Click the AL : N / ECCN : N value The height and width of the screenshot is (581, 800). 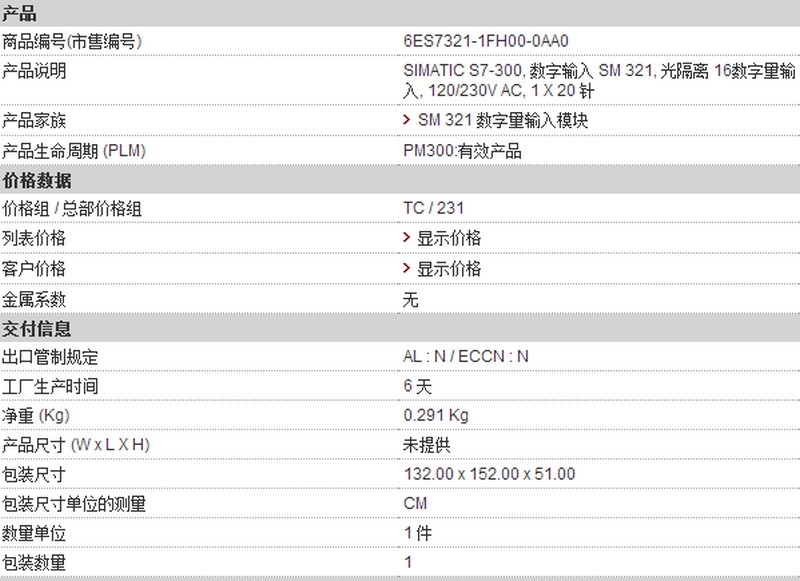pyautogui.click(x=466, y=356)
